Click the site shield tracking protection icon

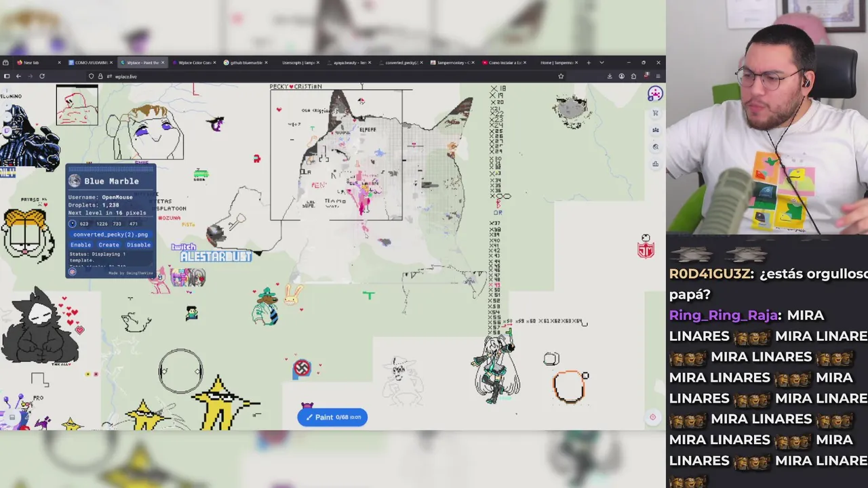(91, 76)
